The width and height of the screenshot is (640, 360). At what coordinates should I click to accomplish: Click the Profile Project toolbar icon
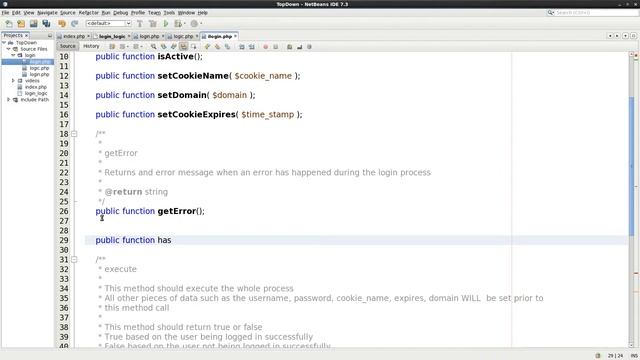[194, 24]
